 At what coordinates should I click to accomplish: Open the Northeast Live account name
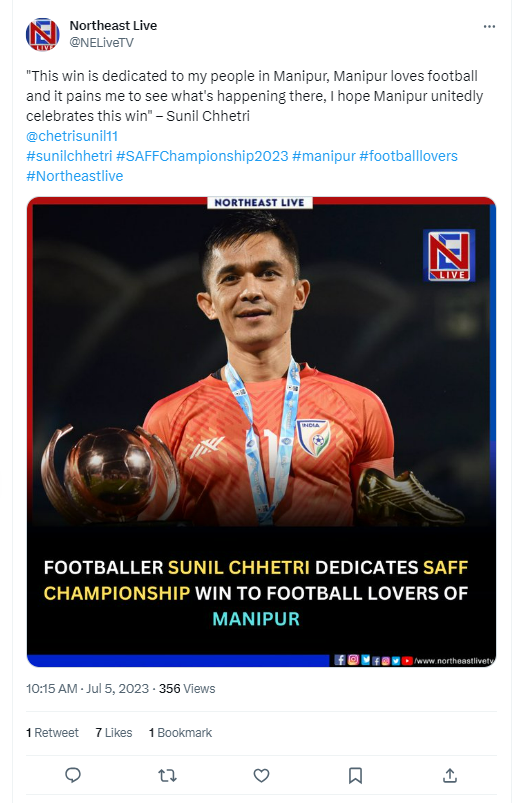coord(113,26)
